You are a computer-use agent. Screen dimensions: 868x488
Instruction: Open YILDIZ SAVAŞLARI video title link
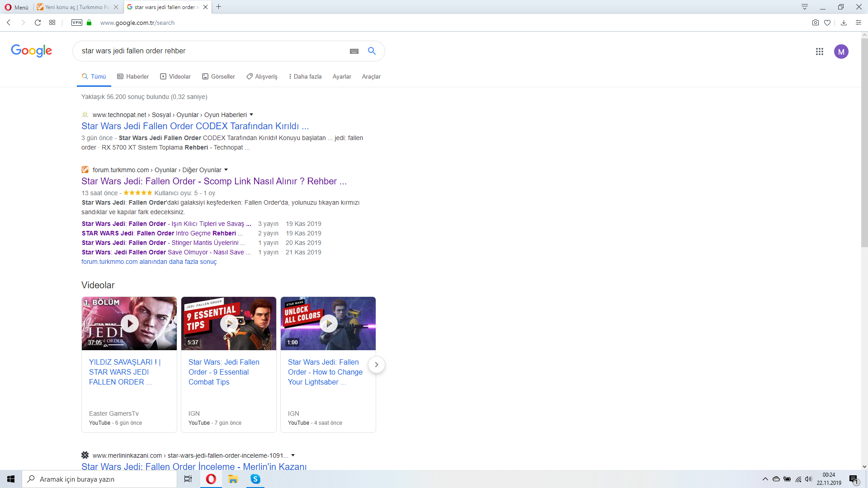click(x=125, y=372)
